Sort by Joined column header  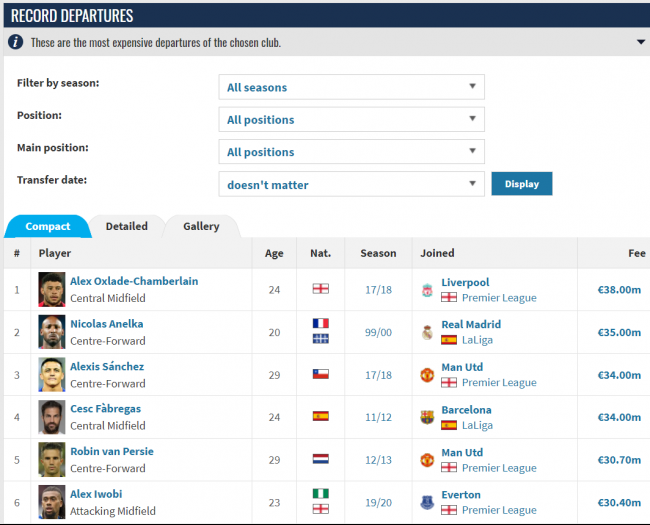[437, 253]
